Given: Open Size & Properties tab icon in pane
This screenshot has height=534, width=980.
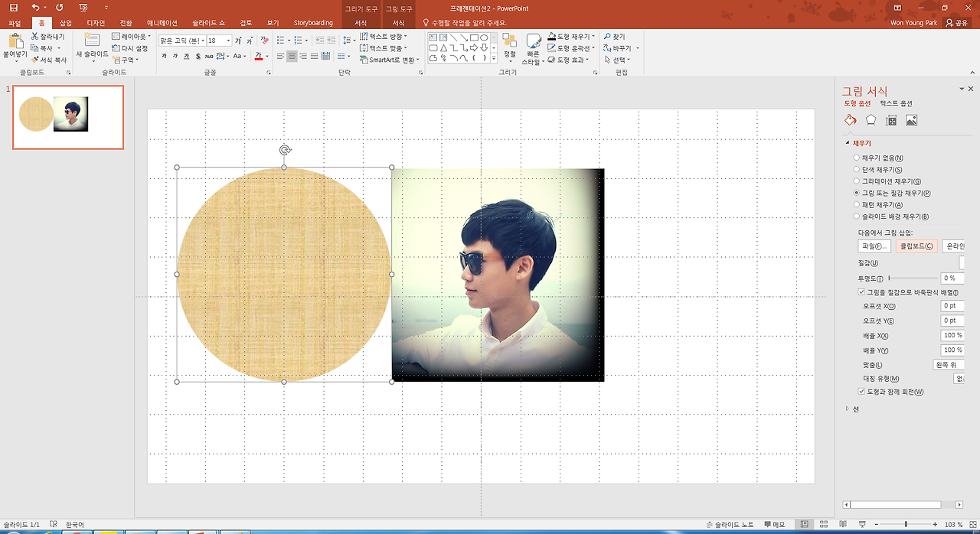Looking at the screenshot, I should click(x=891, y=120).
